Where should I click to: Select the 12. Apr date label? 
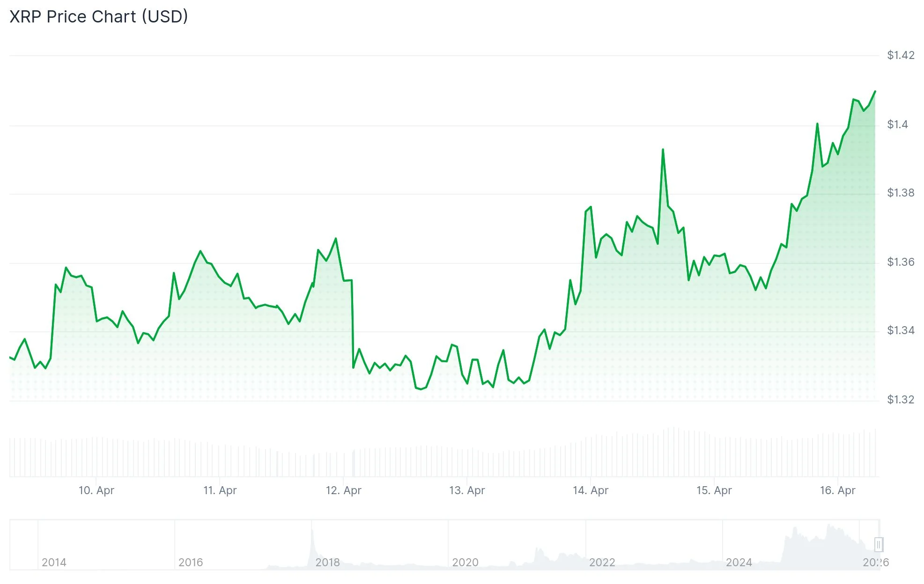pos(343,490)
